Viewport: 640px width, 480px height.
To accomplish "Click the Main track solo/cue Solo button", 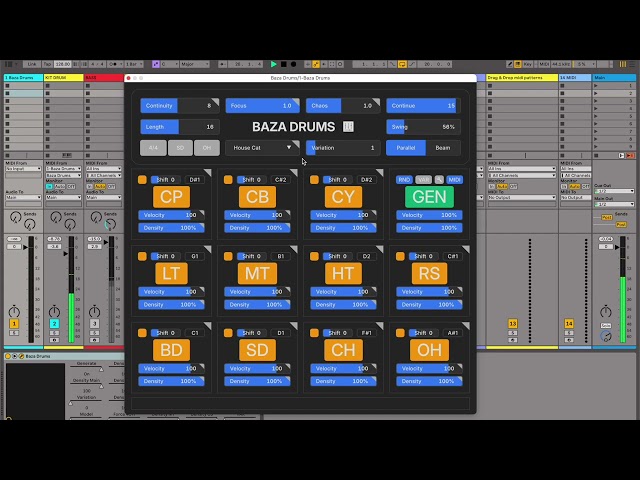I will coord(606,325).
